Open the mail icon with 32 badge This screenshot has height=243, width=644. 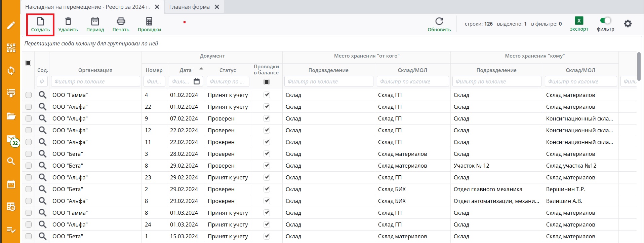click(x=11, y=139)
